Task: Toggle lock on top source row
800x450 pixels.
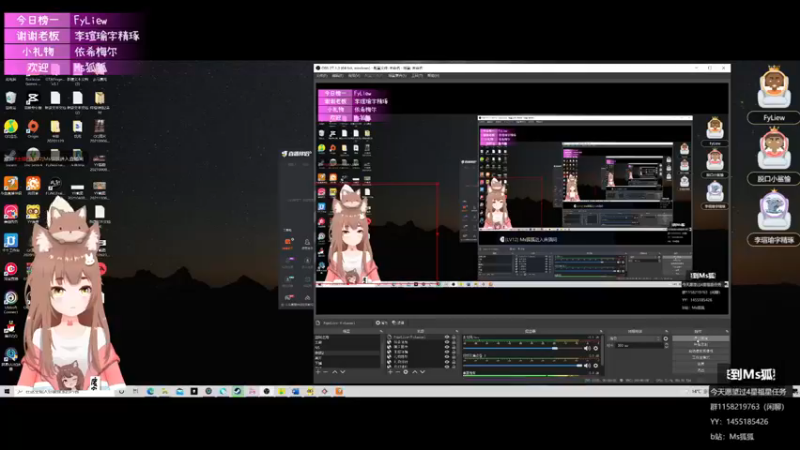Action: pyautogui.click(x=454, y=337)
